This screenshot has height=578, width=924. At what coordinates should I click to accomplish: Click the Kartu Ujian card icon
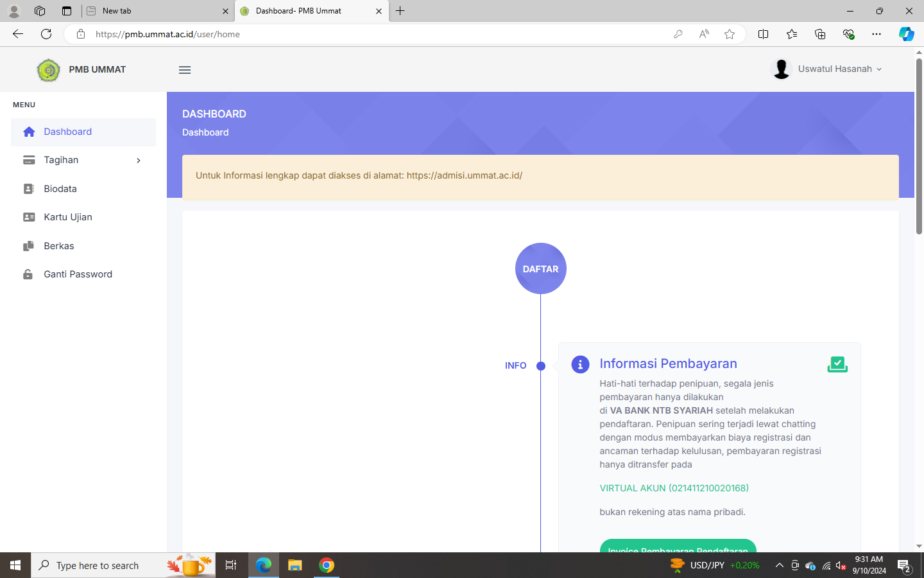point(29,217)
